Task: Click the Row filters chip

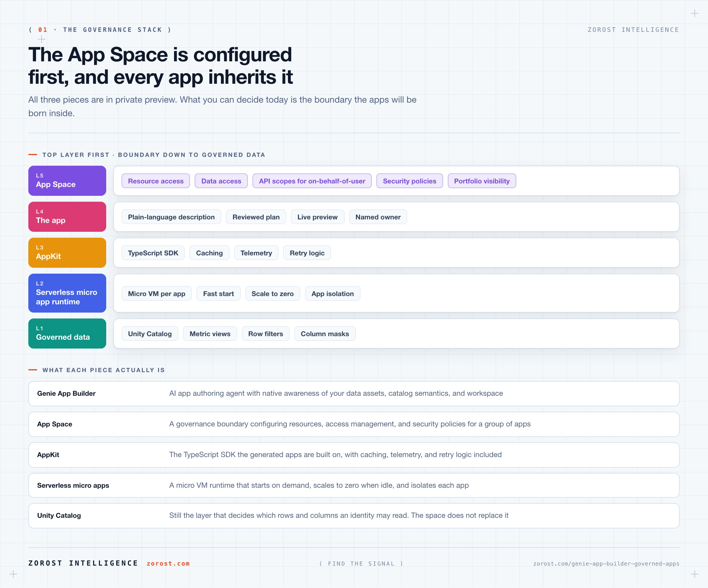Action: point(266,334)
